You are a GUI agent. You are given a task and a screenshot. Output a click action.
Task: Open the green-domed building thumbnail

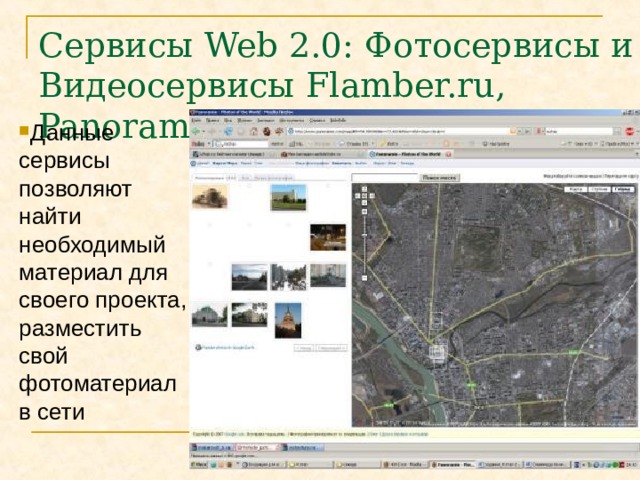coord(209,315)
